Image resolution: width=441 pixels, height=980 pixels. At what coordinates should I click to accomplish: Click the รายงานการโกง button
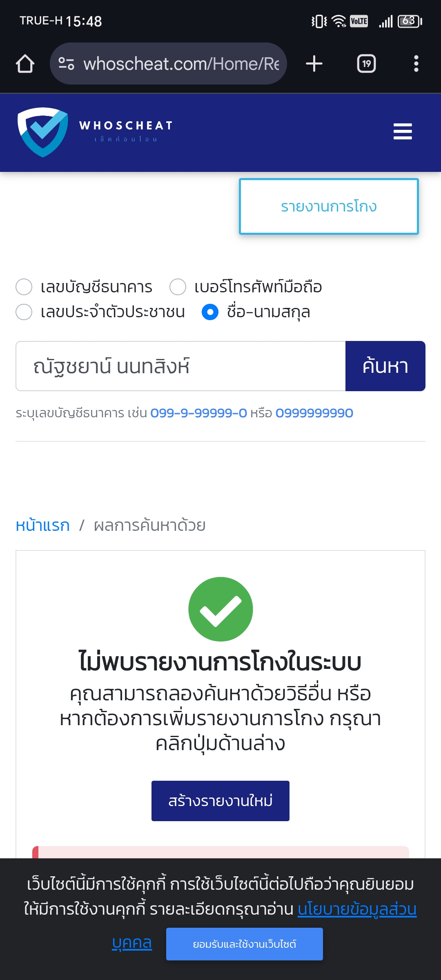329,206
